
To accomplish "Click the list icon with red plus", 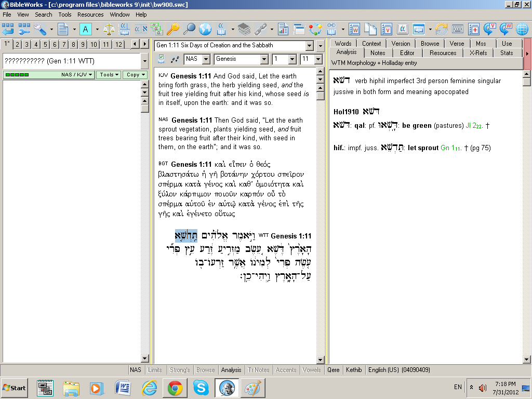I will coord(474,29).
